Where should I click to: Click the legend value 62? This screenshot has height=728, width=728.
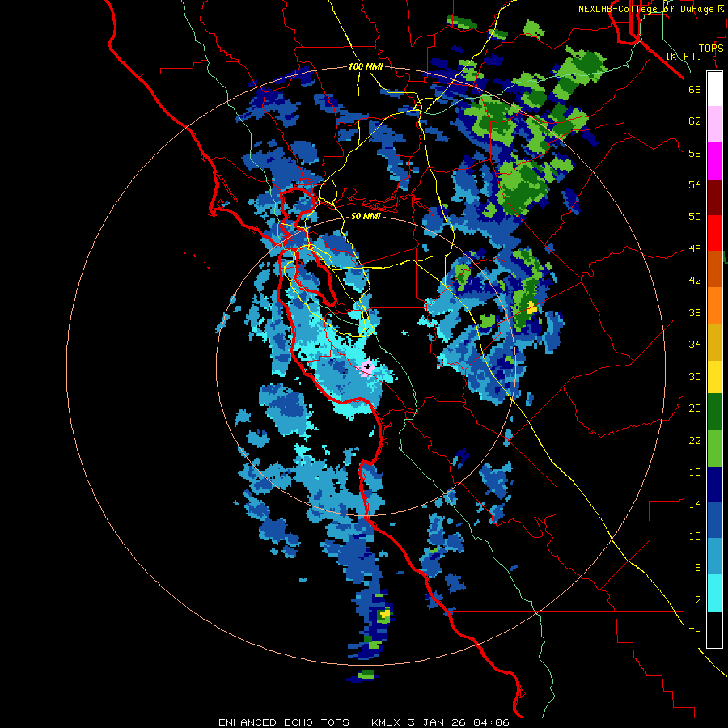695,121
